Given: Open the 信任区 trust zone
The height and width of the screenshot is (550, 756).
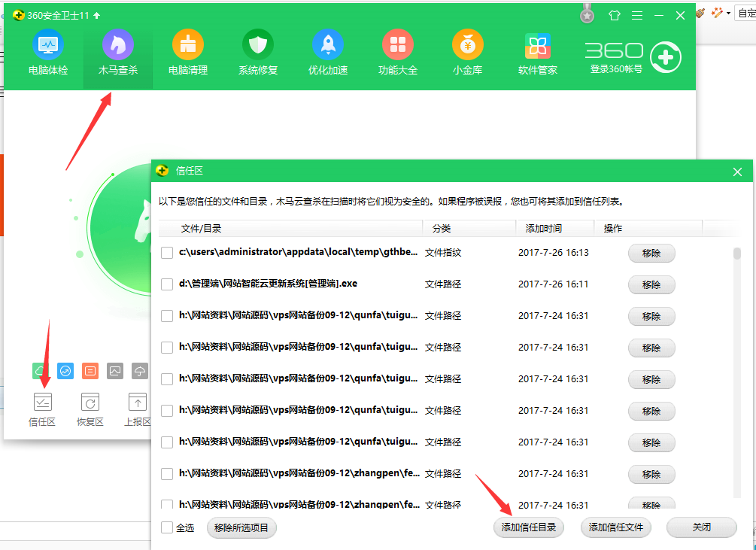Looking at the screenshot, I should [x=42, y=409].
